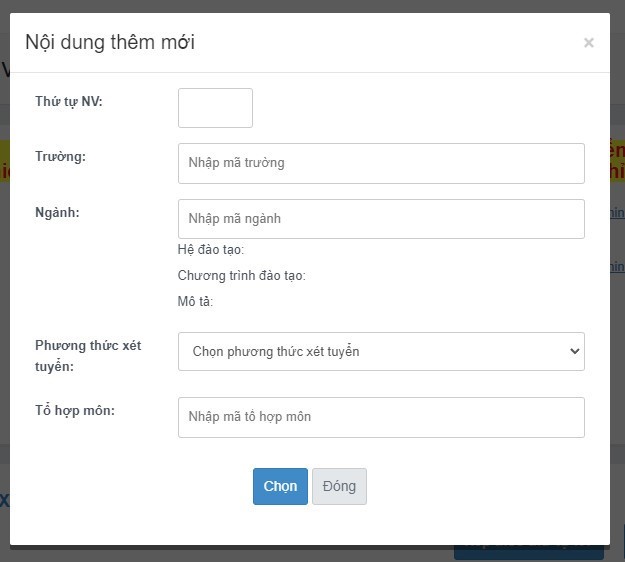Focus the Nhập mã trường input
This screenshot has height=562, width=625.
[380, 163]
